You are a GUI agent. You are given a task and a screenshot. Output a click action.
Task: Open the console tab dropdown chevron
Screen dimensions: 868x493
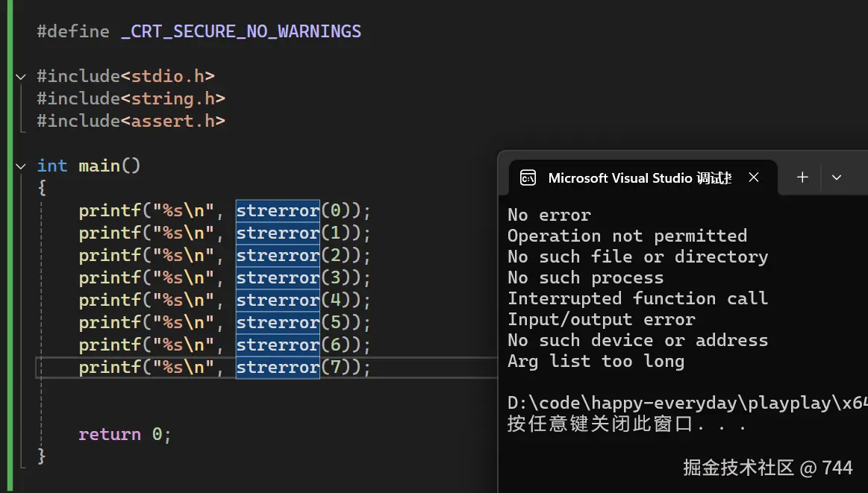(x=837, y=178)
